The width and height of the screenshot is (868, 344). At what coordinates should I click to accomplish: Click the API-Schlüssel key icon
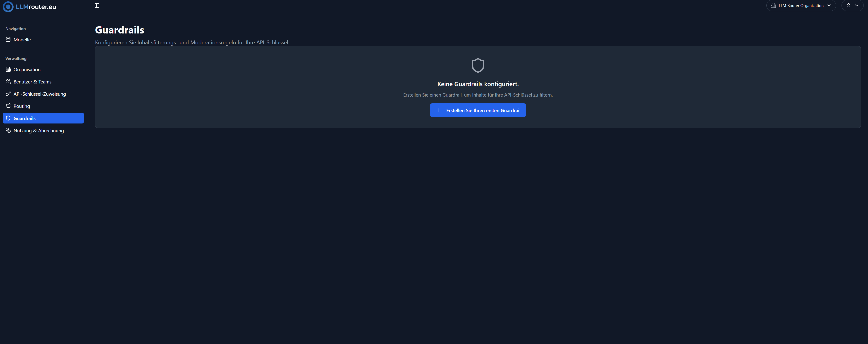(x=8, y=94)
